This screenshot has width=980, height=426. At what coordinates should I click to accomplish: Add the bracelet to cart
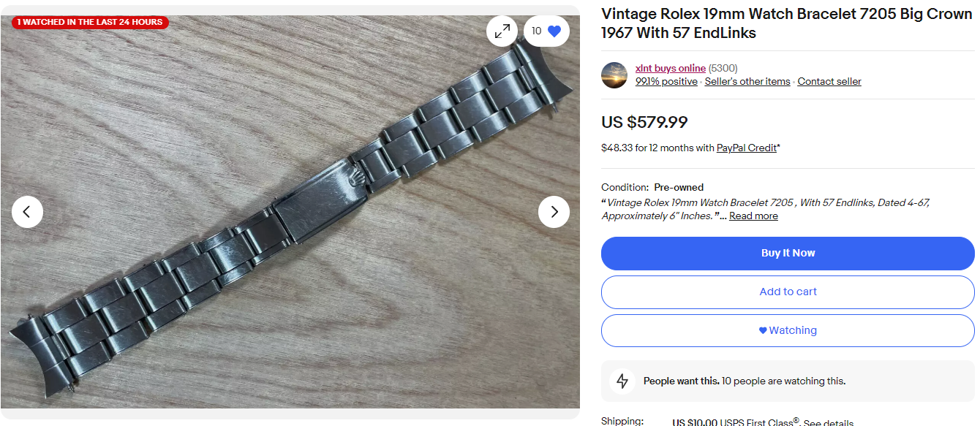click(788, 292)
